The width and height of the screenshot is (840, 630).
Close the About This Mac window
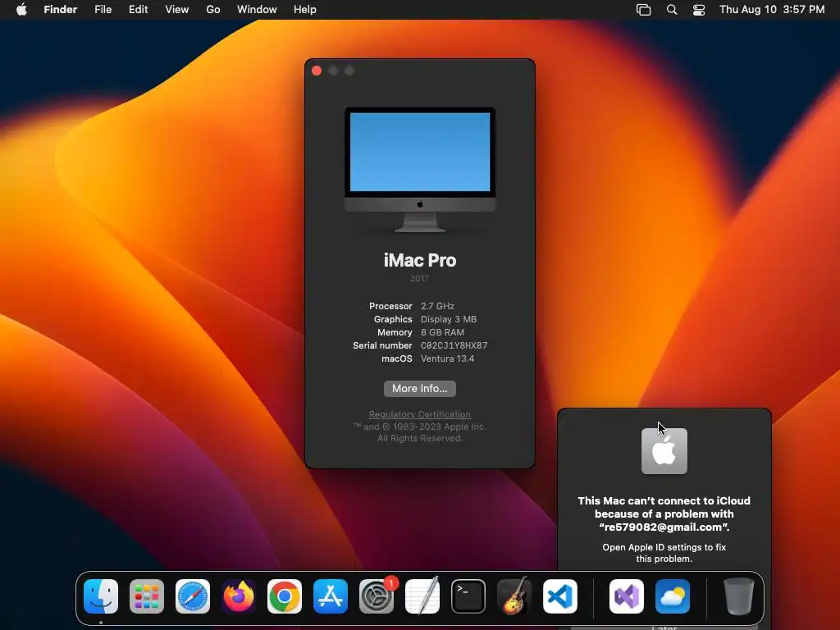coord(317,71)
